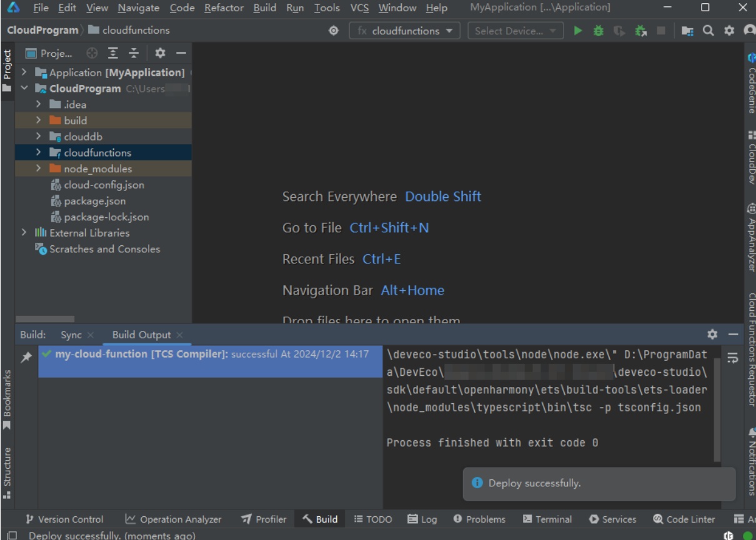The width and height of the screenshot is (756, 540).
Task: Toggle the Structure tool window stripe
Action: (7, 473)
